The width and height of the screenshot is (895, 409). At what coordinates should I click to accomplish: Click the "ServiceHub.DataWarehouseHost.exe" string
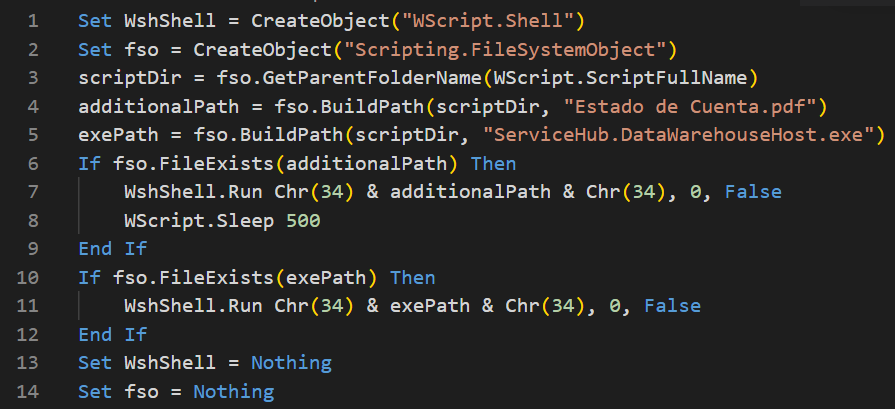(677, 135)
